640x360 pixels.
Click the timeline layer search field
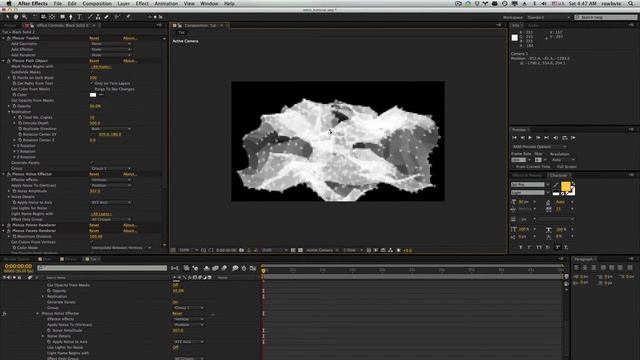[102, 268]
